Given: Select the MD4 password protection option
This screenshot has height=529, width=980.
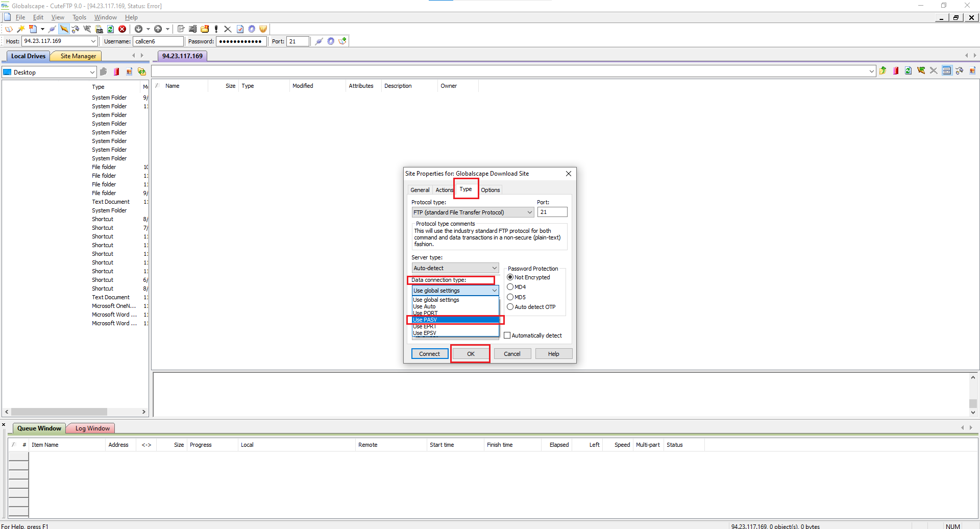Looking at the screenshot, I should (x=510, y=287).
